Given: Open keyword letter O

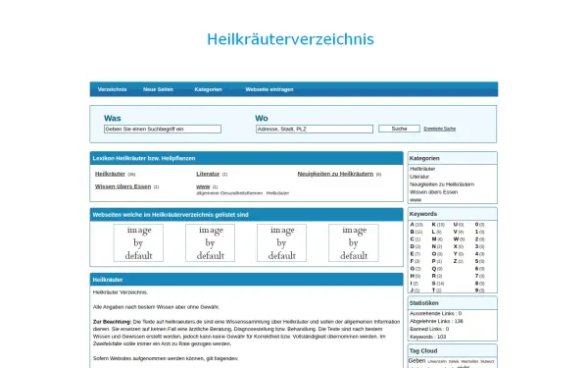Looking at the screenshot, I should pyautogui.click(x=434, y=254).
